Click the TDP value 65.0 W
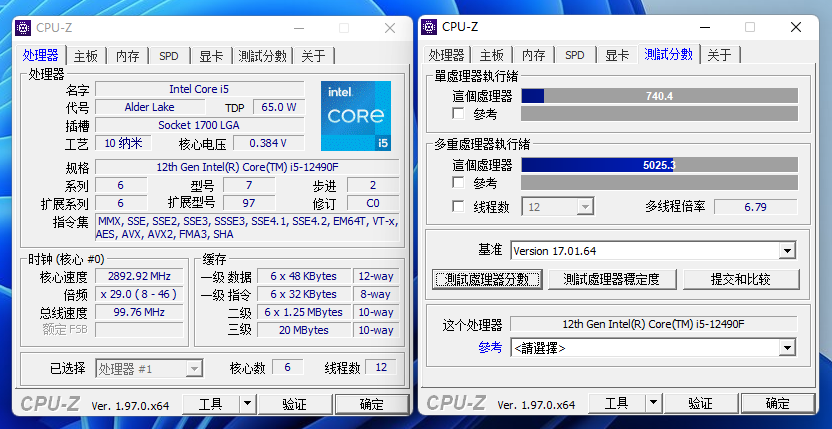 (279, 107)
